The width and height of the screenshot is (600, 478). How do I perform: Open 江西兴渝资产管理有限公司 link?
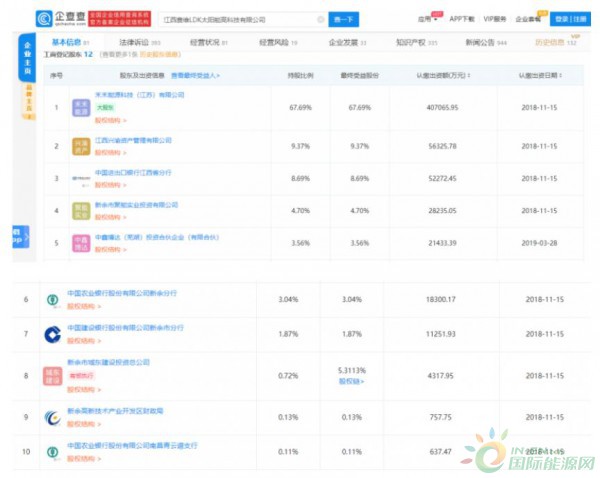click(133, 140)
